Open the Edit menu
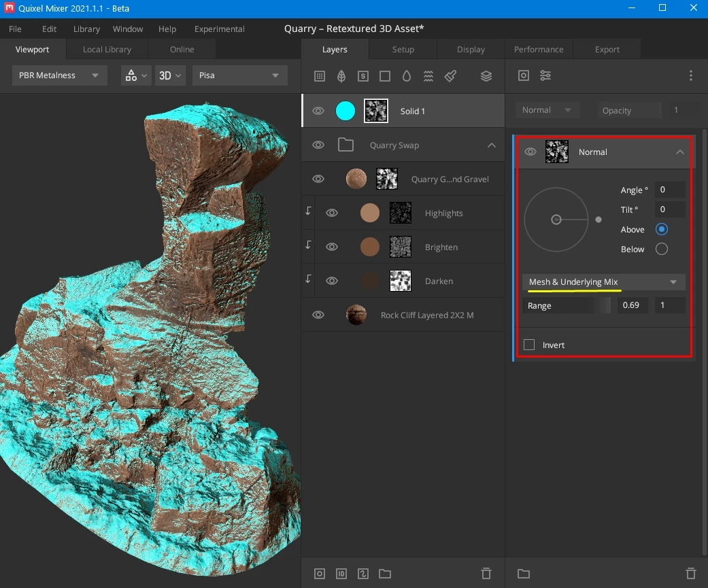Viewport: 708px width, 588px height. [x=49, y=29]
